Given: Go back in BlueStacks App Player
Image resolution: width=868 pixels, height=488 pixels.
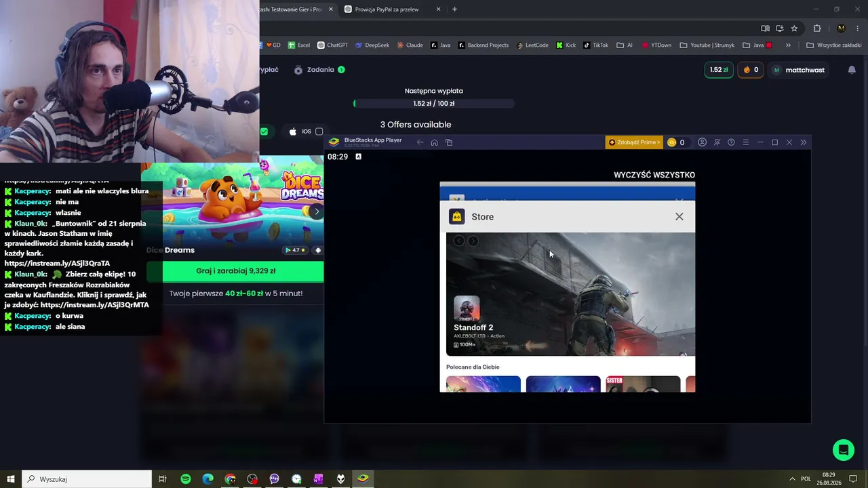Looking at the screenshot, I should [420, 142].
